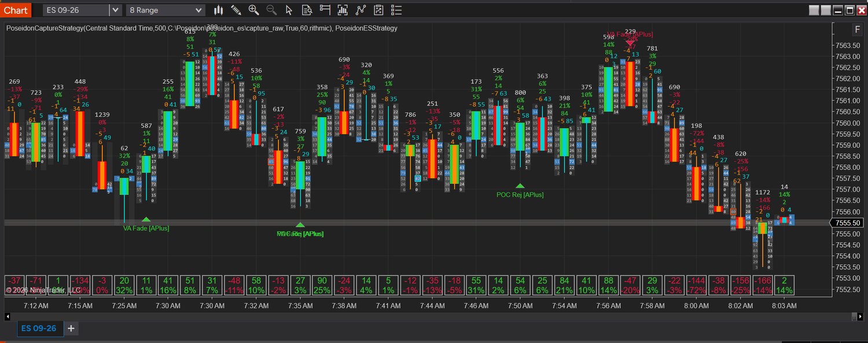Click the 7:35 AM time label
Image resolution: width=868 pixels, height=343 pixels.
300,305
